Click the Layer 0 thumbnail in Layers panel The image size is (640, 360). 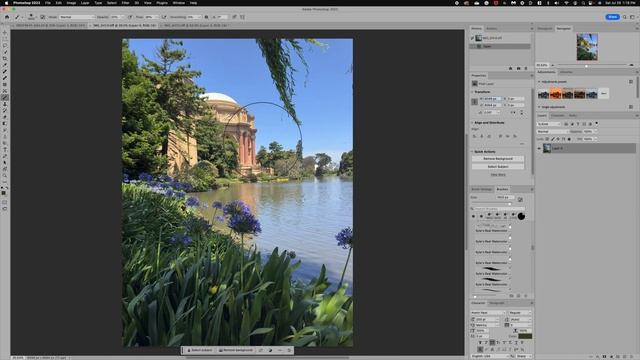[x=547, y=149]
